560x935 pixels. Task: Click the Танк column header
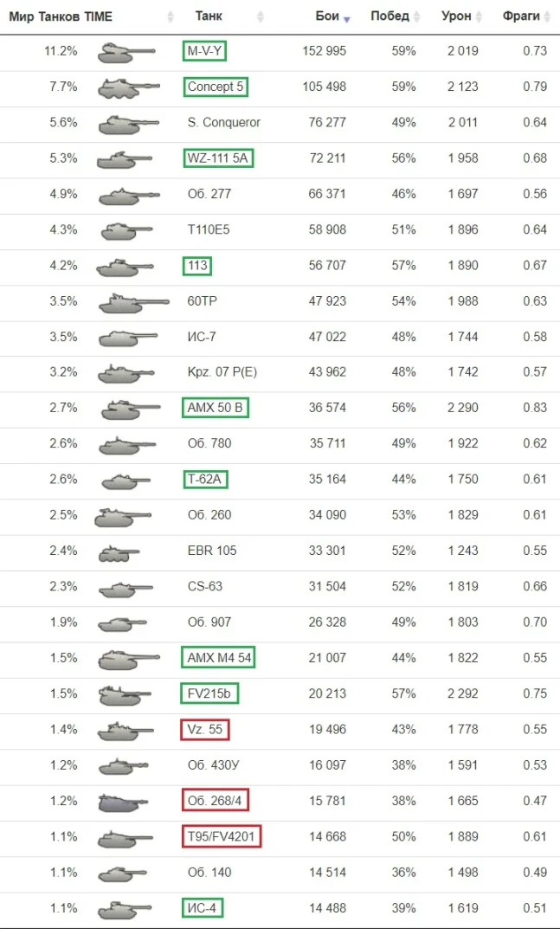coord(209,16)
